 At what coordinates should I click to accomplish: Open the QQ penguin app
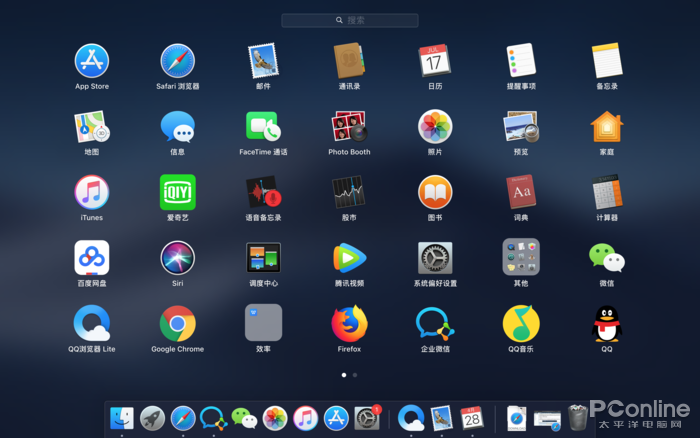[x=607, y=323]
